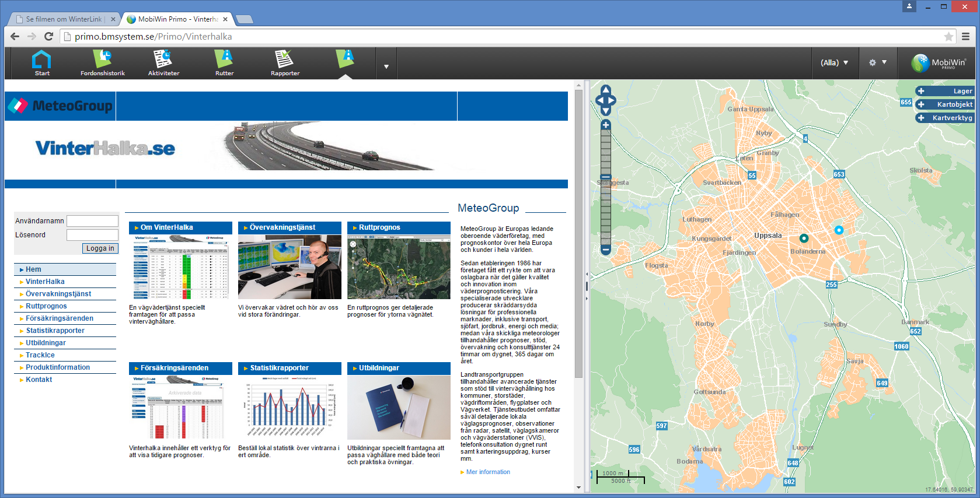
Task: Click the Utbildningar card header
Action: [399, 368]
